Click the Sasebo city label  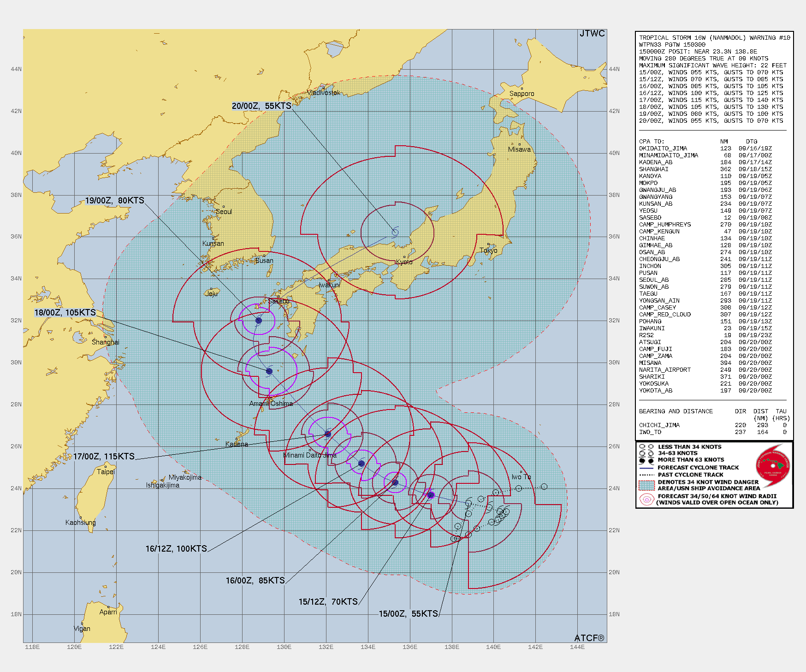pyautogui.click(x=279, y=301)
